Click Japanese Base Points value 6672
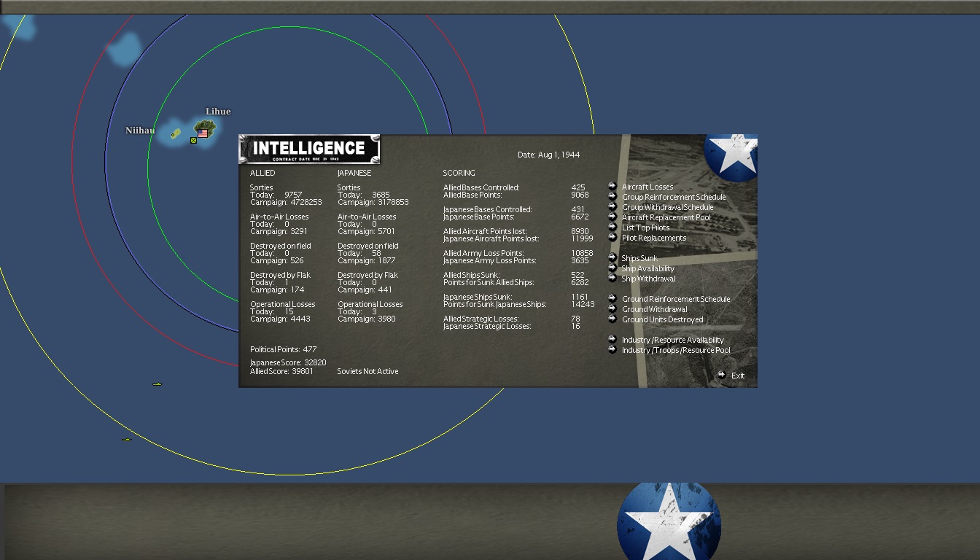 [580, 217]
